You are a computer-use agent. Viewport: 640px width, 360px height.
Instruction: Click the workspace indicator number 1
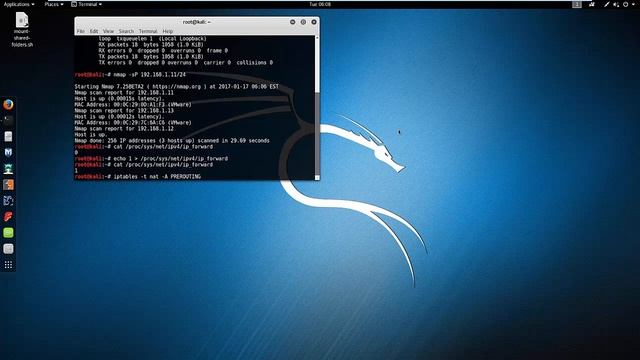[x=576, y=4]
